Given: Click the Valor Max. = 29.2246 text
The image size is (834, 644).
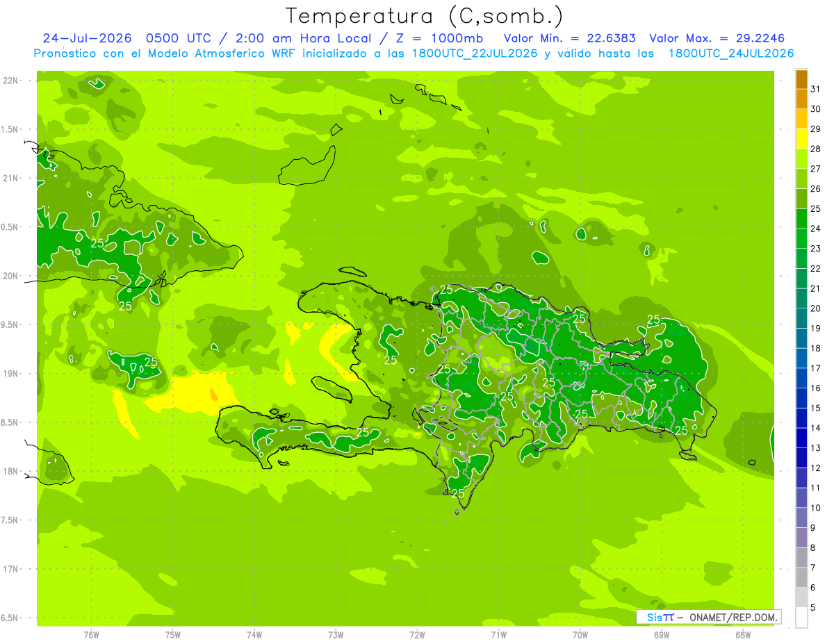Looking at the screenshot, I should (x=717, y=38).
